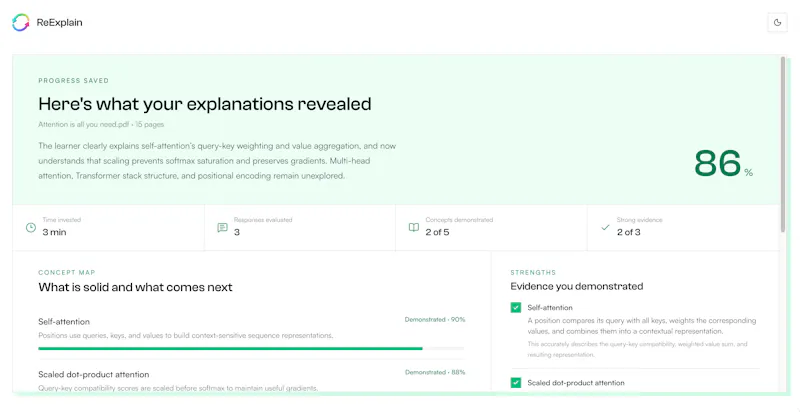Toggle the Self-attention evidence checkbox
Image resolution: width=800 pixels, height=412 pixels.
(516, 307)
